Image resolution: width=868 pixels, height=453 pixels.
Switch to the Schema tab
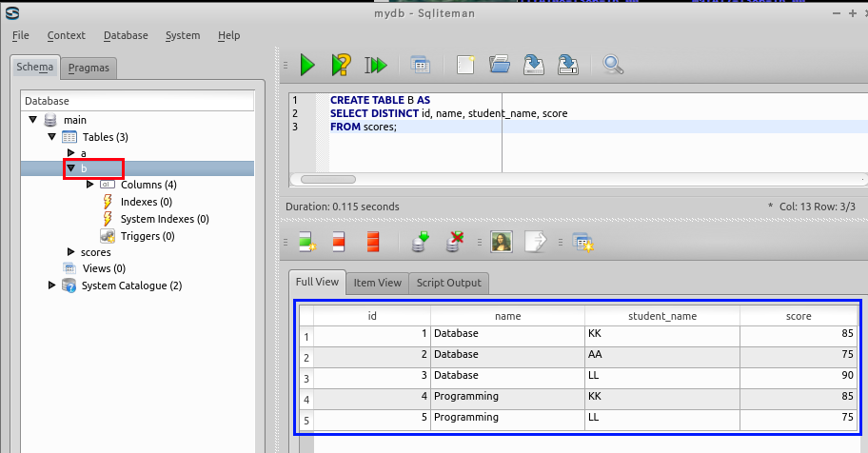pyautogui.click(x=35, y=67)
